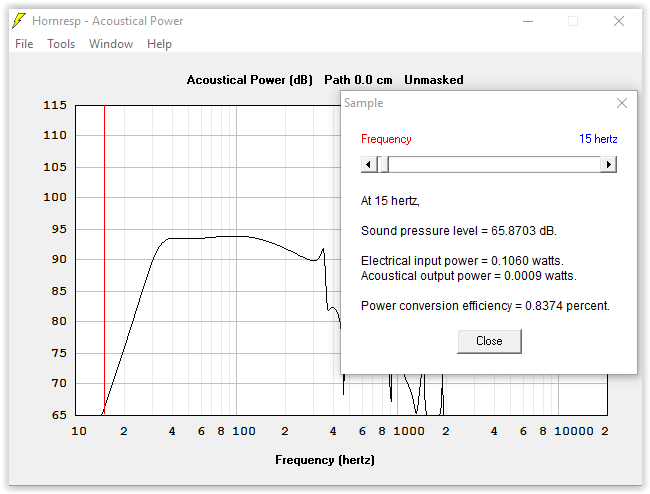Open the Window menu
Image resolution: width=650 pixels, height=494 pixels.
pyautogui.click(x=111, y=44)
